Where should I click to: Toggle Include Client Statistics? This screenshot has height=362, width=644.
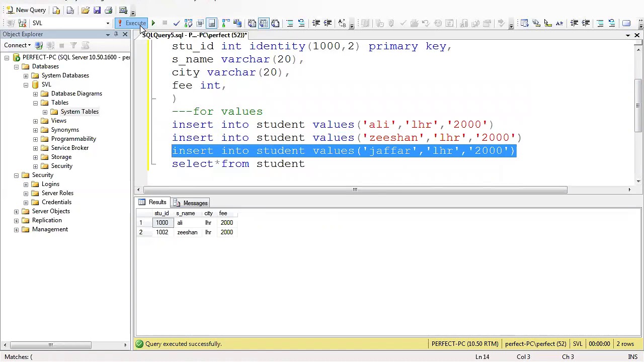[237, 23]
